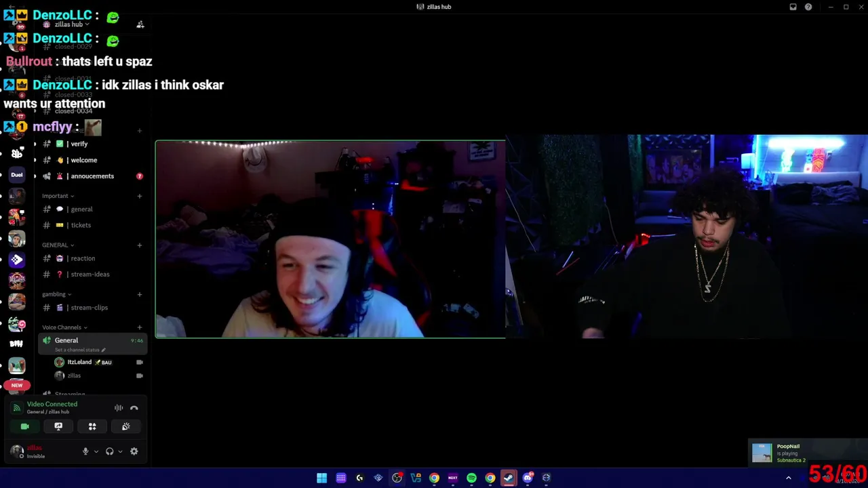Add a channel to the Important category
Image resolution: width=868 pixels, height=488 pixels.
[140, 196]
